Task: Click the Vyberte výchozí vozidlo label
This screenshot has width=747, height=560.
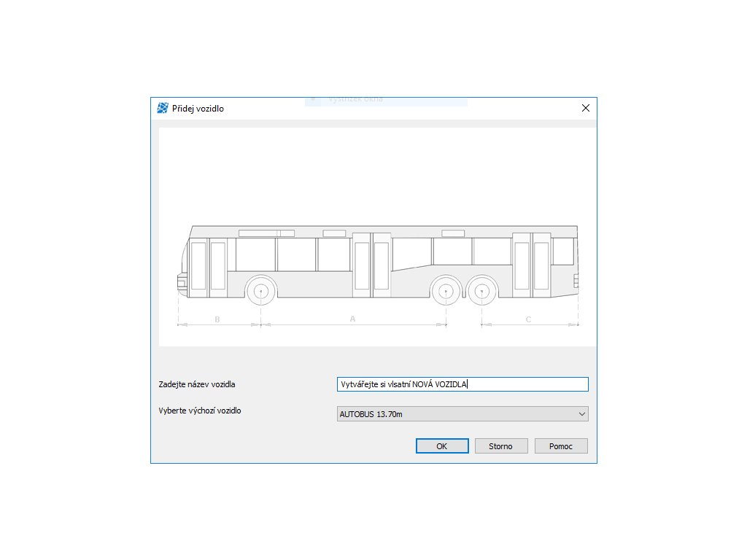Action: (x=200, y=411)
